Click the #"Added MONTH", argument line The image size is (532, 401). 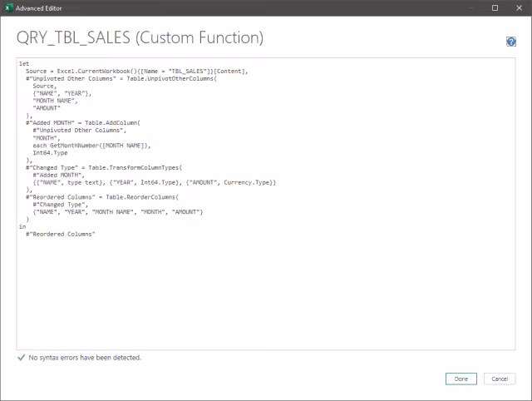pyautogui.click(x=59, y=176)
